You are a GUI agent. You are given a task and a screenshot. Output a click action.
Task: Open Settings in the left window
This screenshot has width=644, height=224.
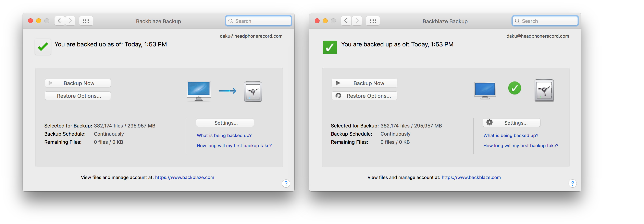tap(225, 123)
